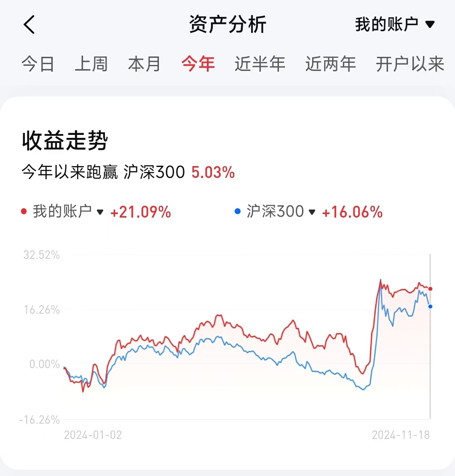Image resolution: width=455 pixels, height=476 pixels.
Task: Tap the red endpoint marker on chart
Action: point(430,289)
